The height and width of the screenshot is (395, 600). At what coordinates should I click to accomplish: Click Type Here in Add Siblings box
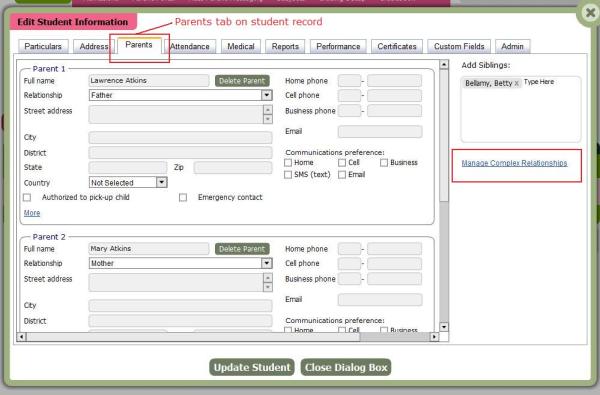click(x=539, y=82)
